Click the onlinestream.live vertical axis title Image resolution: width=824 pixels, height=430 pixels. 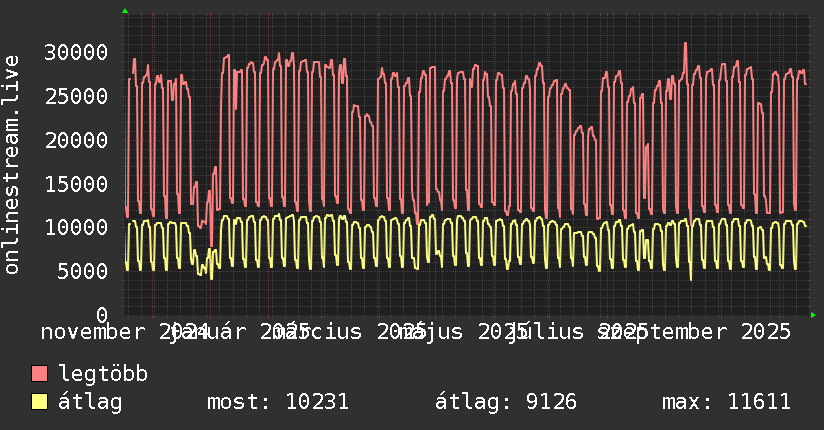pos(12,165)
